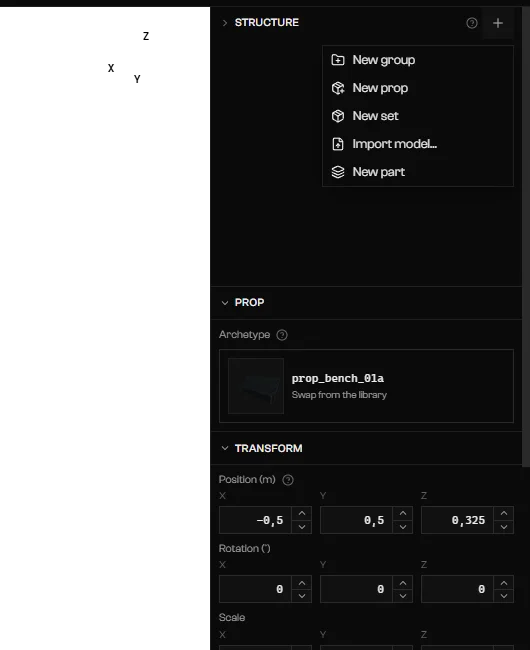Click the right panel vertical scrollbar

coord(526,237)
